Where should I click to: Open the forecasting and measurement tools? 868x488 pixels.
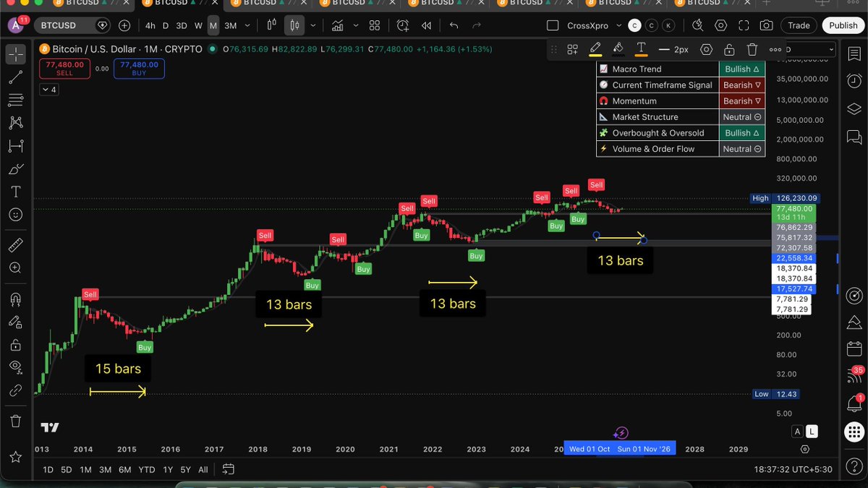(x=15, y=146)
